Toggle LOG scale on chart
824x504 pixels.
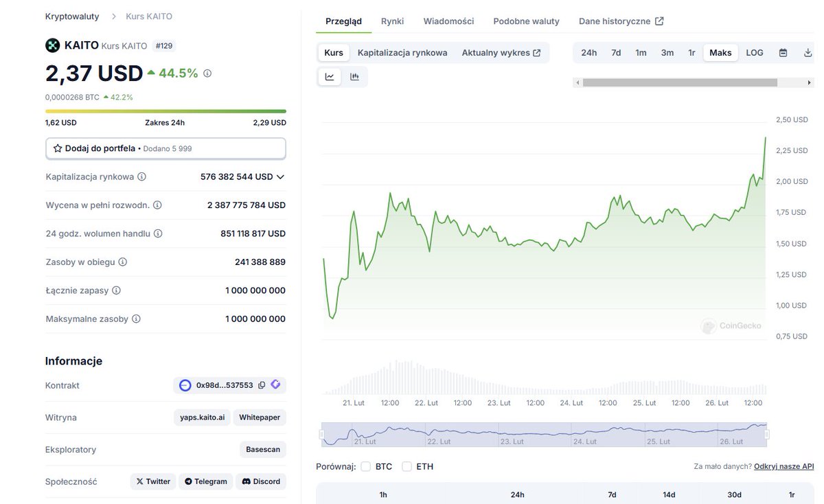coord(755,53)
